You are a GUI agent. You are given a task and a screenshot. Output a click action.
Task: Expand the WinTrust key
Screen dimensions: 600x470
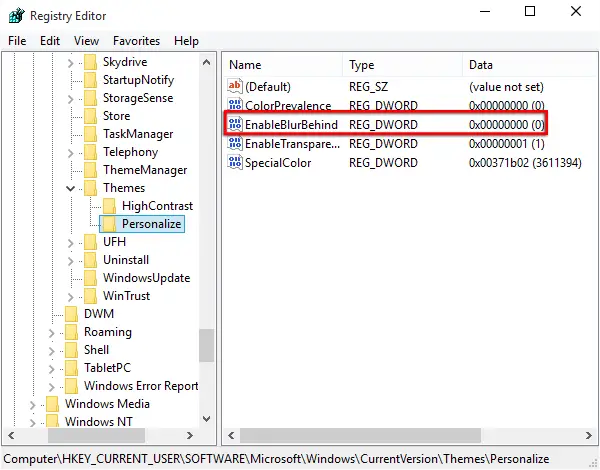[70, 297]
